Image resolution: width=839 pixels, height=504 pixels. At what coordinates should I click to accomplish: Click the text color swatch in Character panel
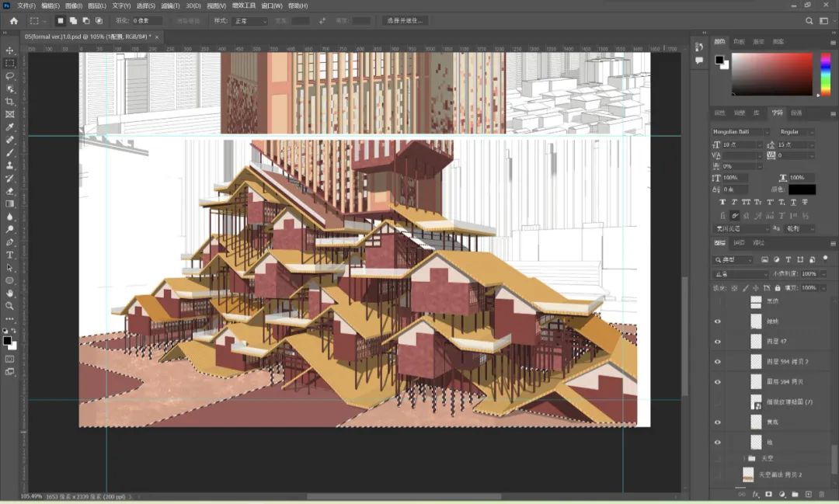(802, 189)
